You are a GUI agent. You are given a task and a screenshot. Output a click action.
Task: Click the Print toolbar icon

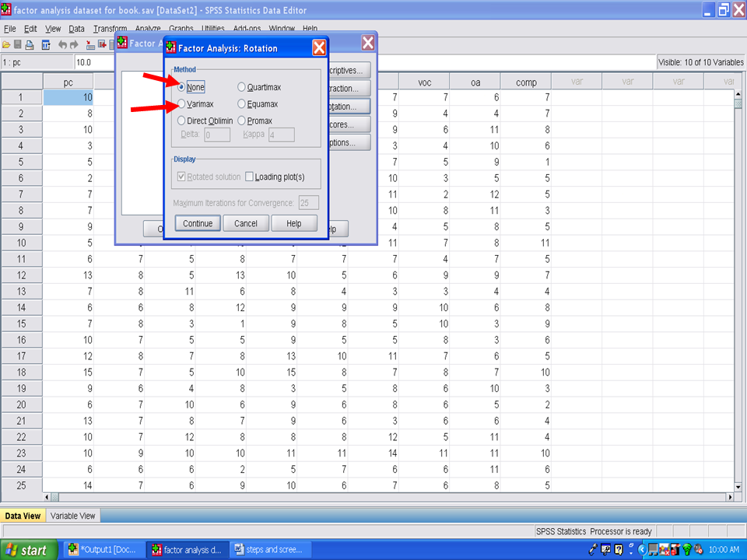(30, 44)
